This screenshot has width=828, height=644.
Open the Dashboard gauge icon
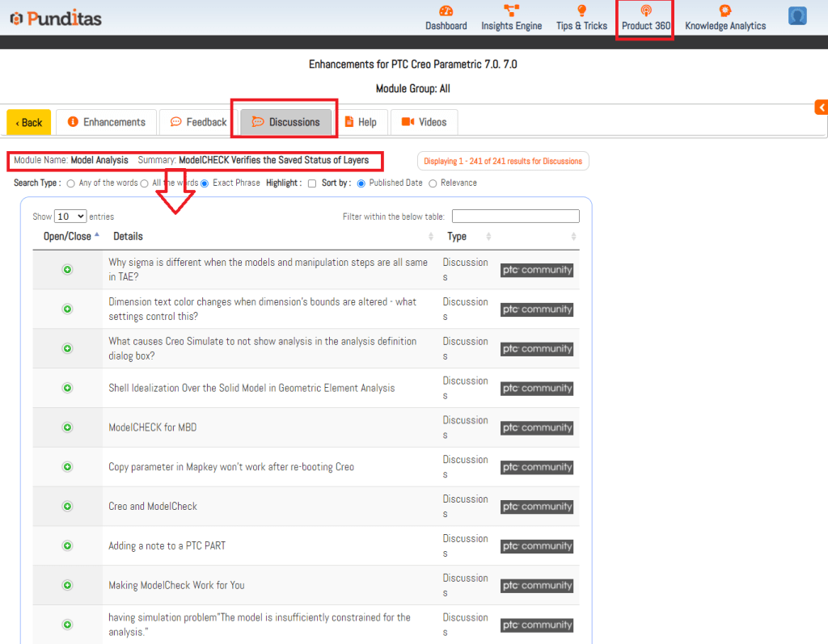pos(446,11)
